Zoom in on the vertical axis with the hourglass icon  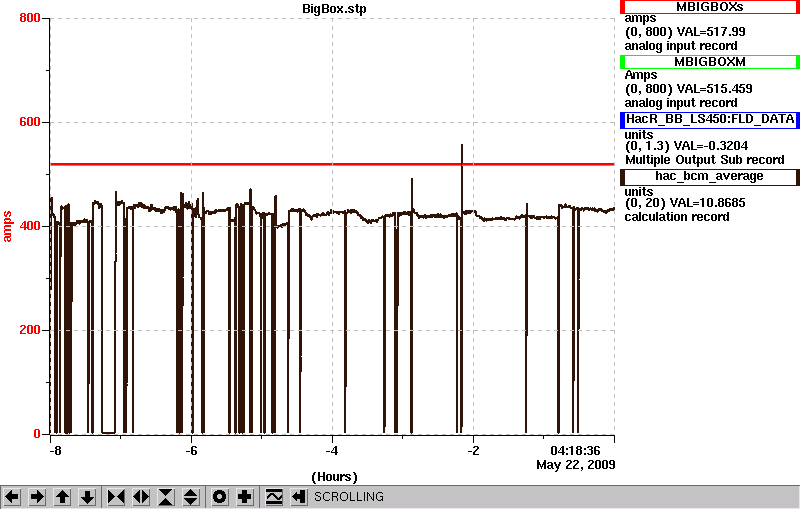pyautogui.click(x=166, y=497)
